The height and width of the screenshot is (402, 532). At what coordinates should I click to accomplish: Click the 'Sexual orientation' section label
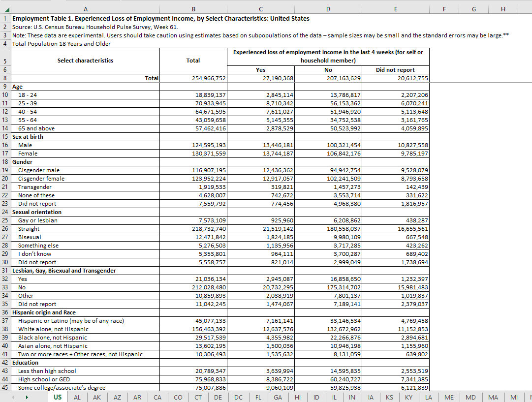(x=37, y=212)
